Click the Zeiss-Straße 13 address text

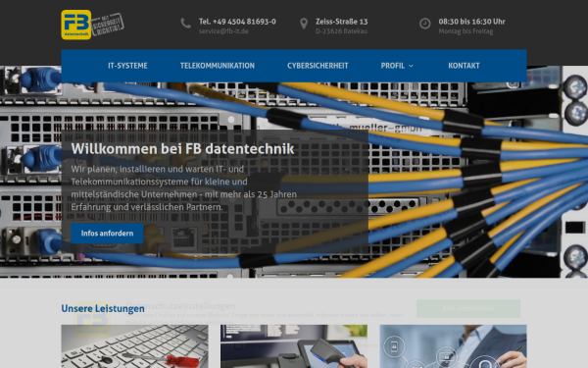coord(342,22)
